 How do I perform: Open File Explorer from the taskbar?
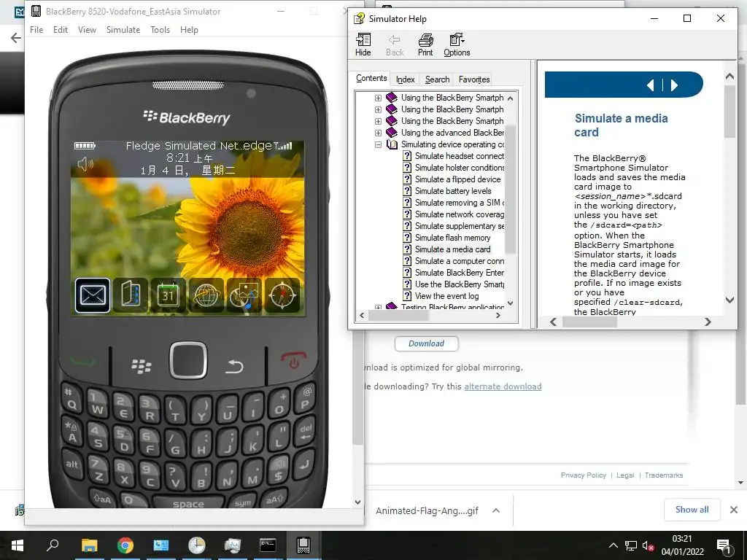pos(89,545)
